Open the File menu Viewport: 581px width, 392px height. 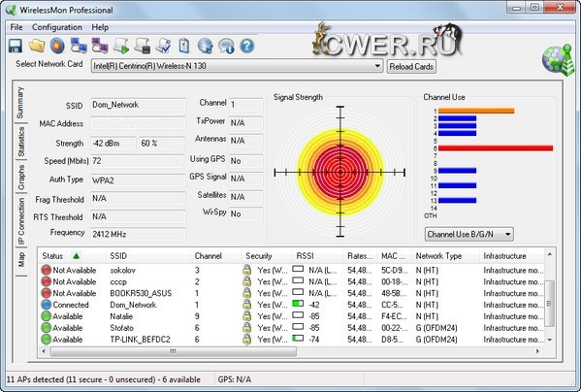(16, 27)
